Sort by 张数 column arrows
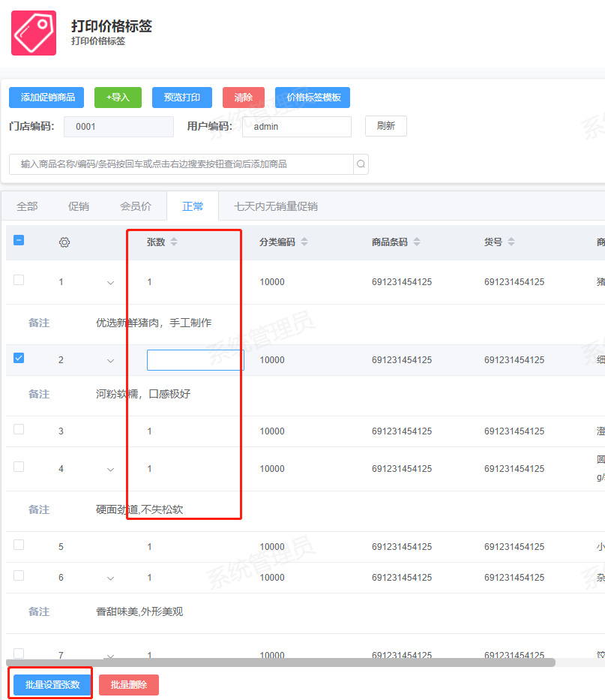The image size is (605, 700). (x=174, y=242)
